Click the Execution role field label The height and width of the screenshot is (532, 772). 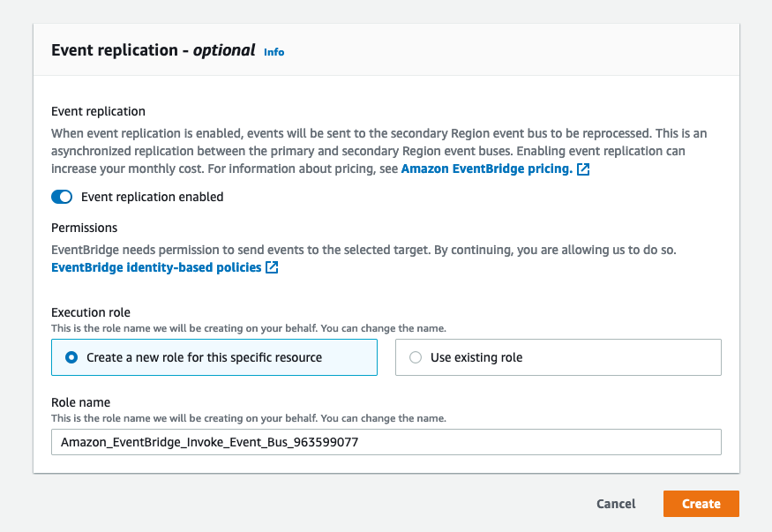(92, 313)
